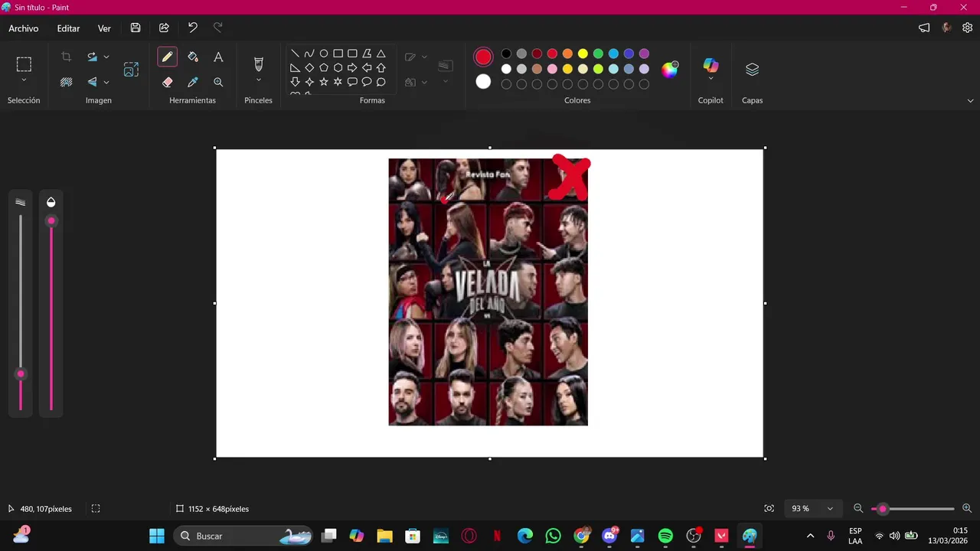Viewport: 980px width, 551px height.
Task: Click the Crop image icon
Action: point(67,57)
